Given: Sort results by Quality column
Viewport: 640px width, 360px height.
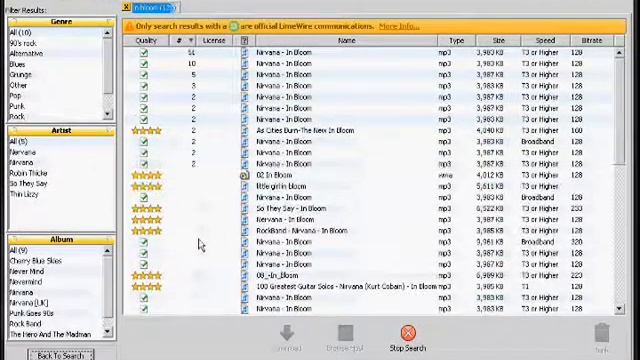Looking at the screenshot, I should click(146, 40).
